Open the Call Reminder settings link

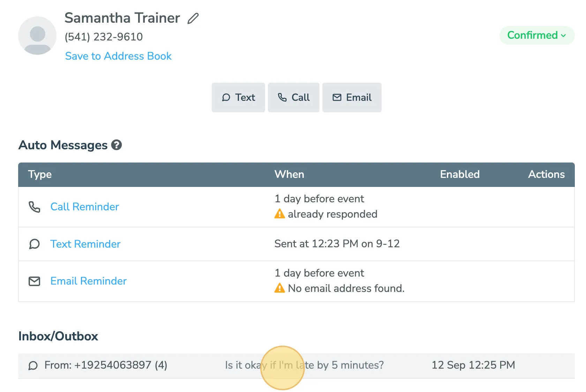pyautogui.click(x=84, y=207)
